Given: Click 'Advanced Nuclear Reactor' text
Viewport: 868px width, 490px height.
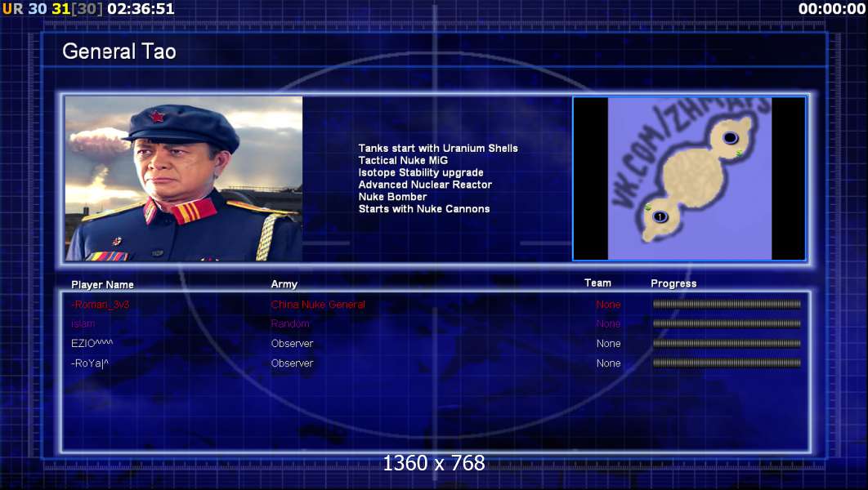Looking at the screenshot, I should 424,185.
